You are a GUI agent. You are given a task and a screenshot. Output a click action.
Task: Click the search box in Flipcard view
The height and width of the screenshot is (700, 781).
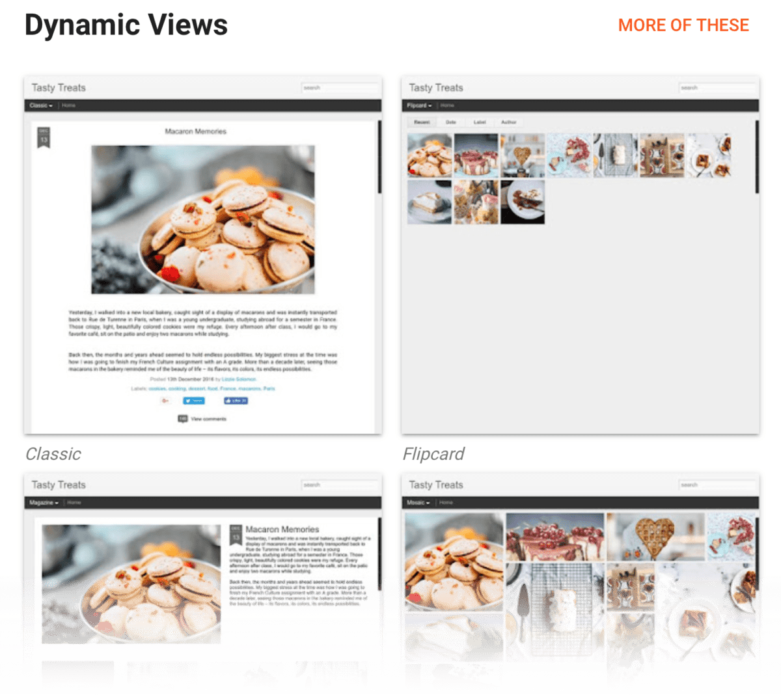point(717,87)
